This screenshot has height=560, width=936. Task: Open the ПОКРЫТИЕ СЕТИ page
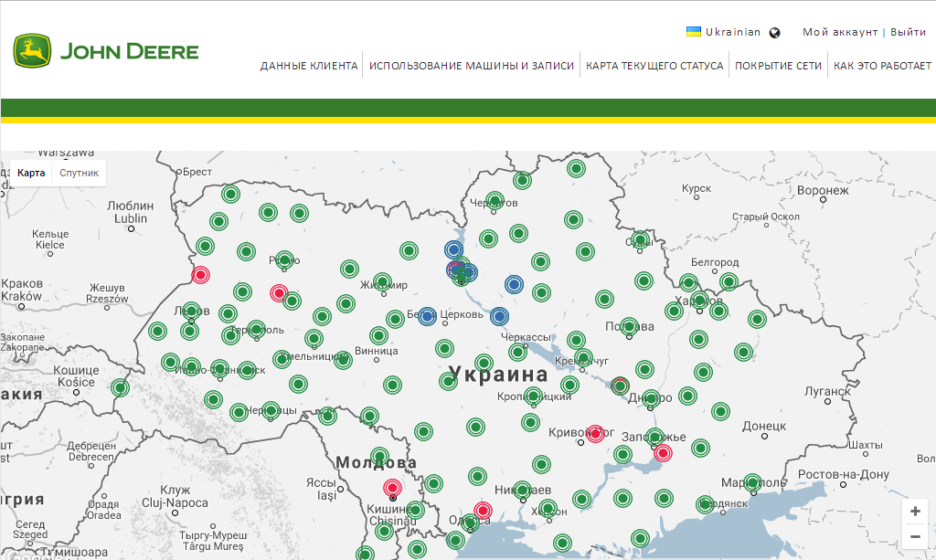pos(778,65)
